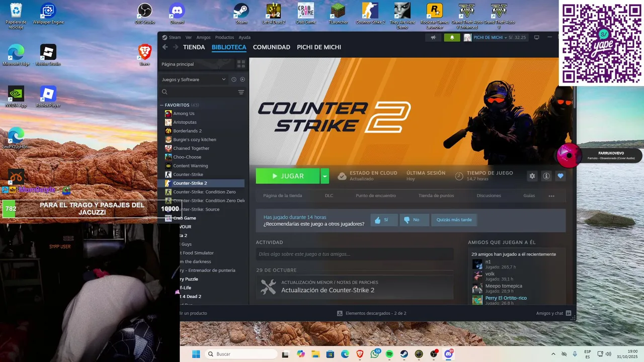Click the Windows taskbar Buscar box

[242, 354]
